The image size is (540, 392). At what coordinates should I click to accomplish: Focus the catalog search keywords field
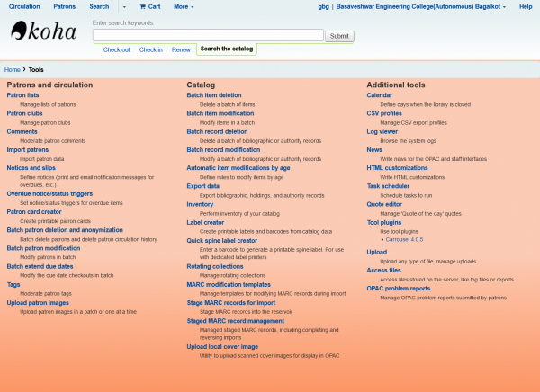point(208,36)
